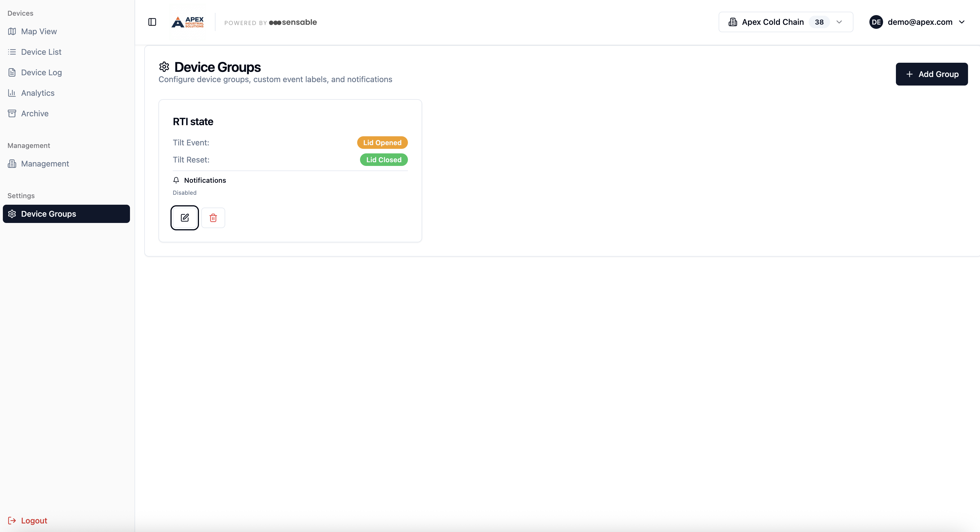Click the orange Lid Opened label badge
The image size is (980, 532).
[x=382, y=143]
